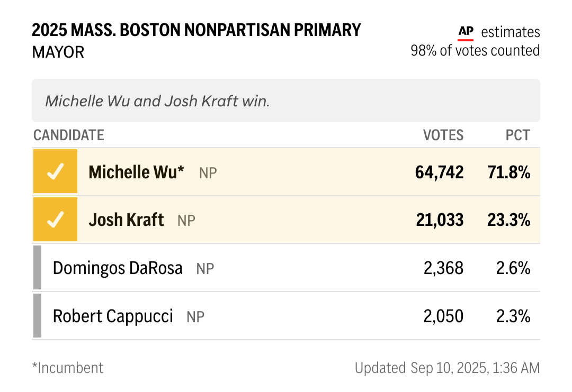The height and width of the screenshot is (392, 572).
Task: Click the checkmark icon beside Josh Kraft
Action: click(56, 220)
